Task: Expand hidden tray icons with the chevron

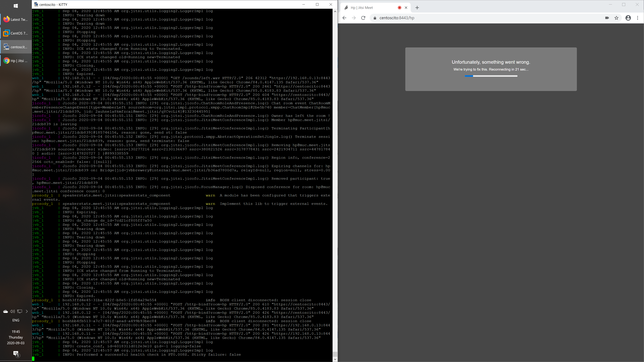Action: [x=26, y=311]
